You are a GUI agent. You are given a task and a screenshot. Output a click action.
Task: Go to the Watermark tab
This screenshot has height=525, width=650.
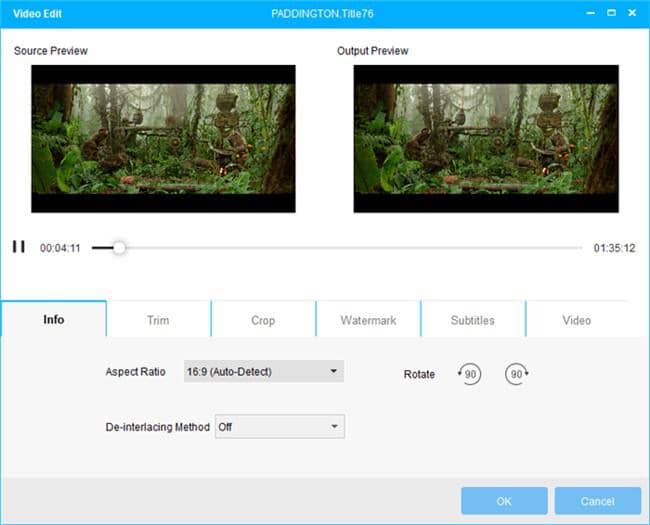(x=368, y=320)
